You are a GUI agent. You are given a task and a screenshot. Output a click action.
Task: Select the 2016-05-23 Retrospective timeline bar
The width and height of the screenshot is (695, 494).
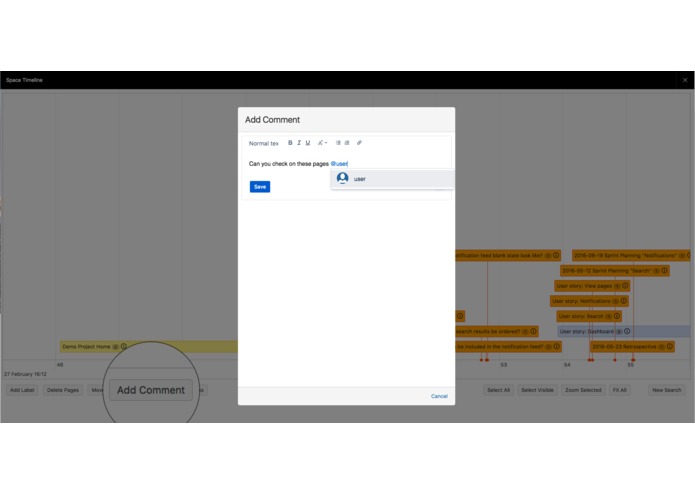(632, 346)
